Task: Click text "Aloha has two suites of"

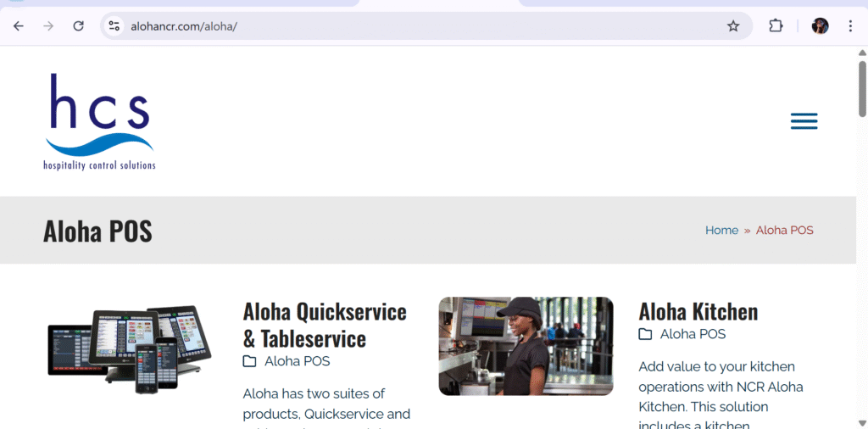Action: tap(313, 393)
